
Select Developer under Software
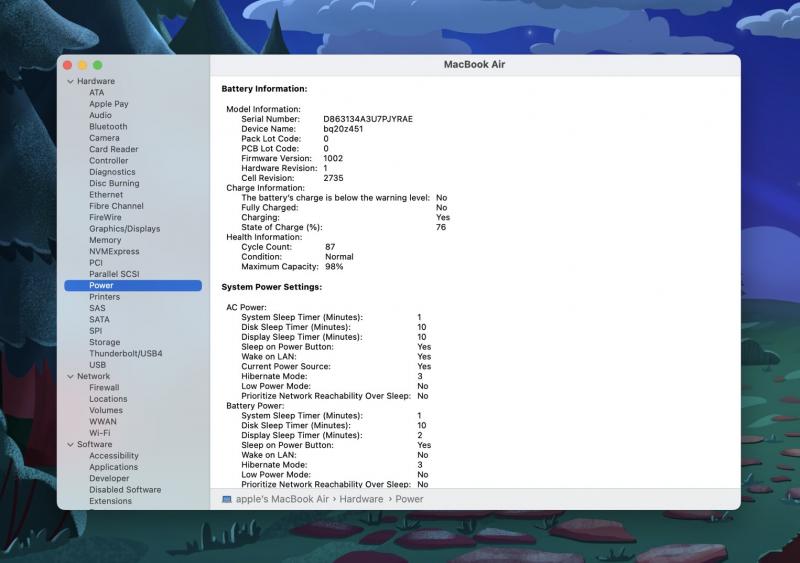pos(109,478)
